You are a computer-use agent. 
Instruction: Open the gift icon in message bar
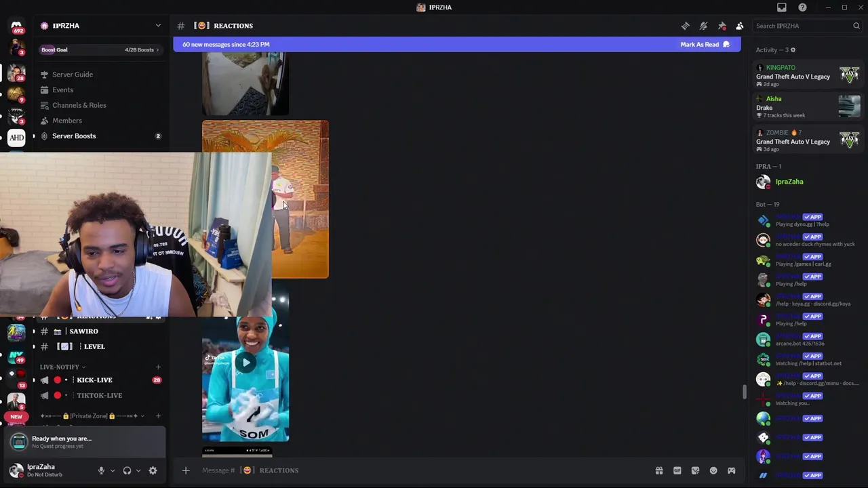pyautogui.click(x=658, y=470)
